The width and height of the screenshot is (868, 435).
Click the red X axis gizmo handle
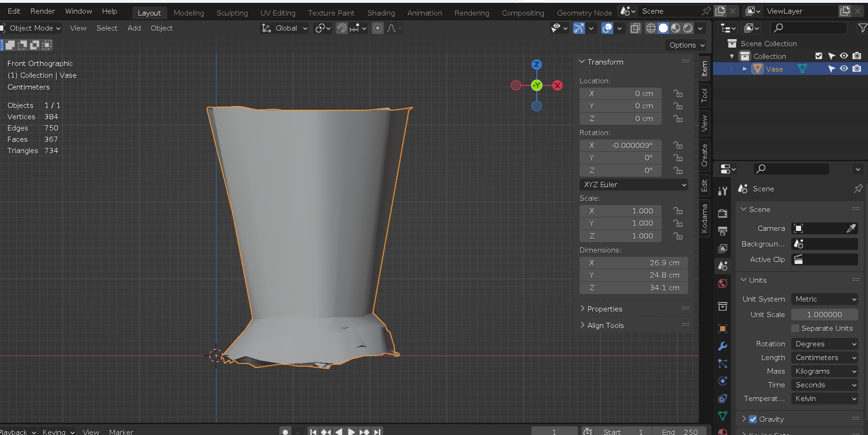coord(557,85)
